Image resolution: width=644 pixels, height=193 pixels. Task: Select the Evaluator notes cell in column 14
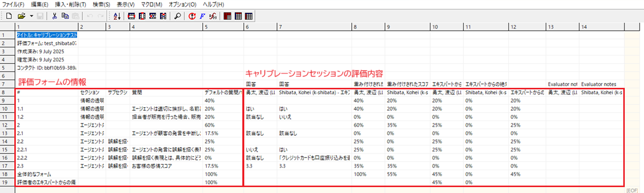click(x=602, y=84)
